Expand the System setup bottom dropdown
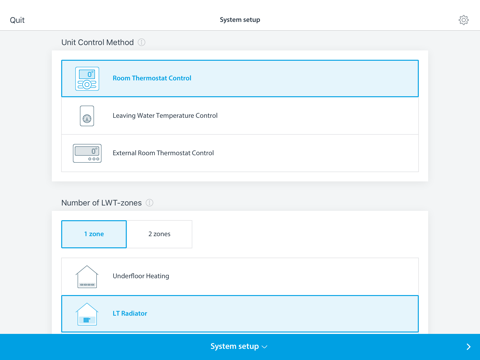 click(239, 347)
